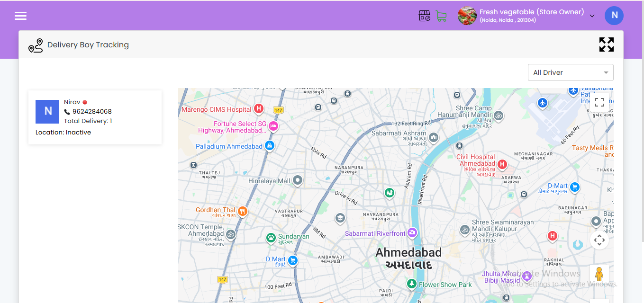
Task: Click Fortune Select SG Highway hotel pin
Action: pyautogui.click(x=273, y=126)
